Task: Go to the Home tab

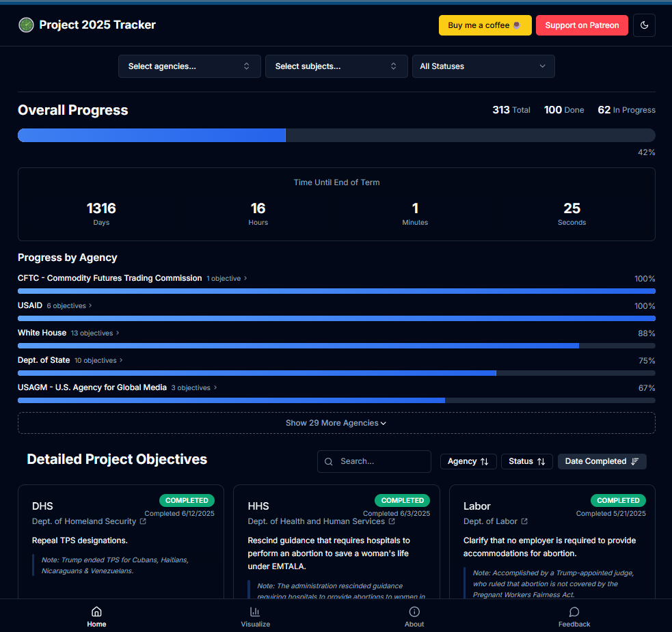Action: 96,616
